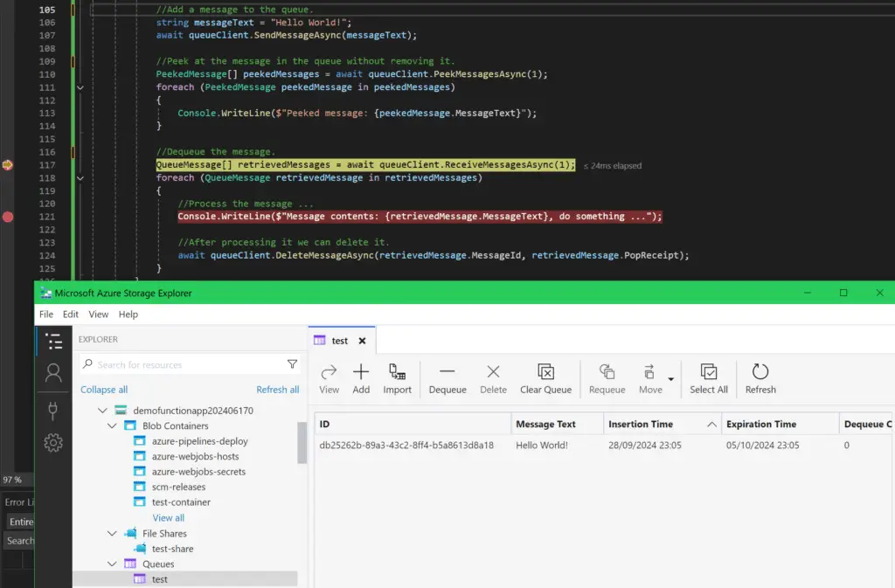Import messages into the queue
The width and height of the screenshot is (895, 588).
[x=397, y=377]
